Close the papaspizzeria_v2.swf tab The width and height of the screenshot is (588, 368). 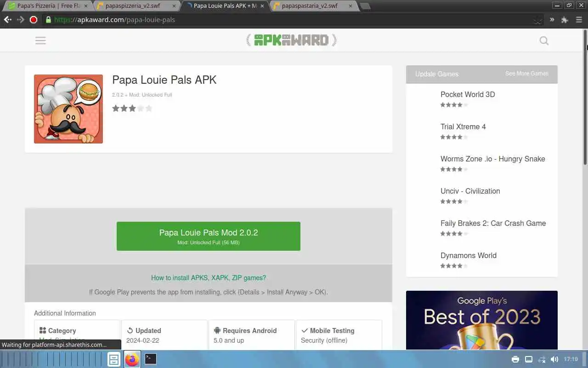coord(174,6)
